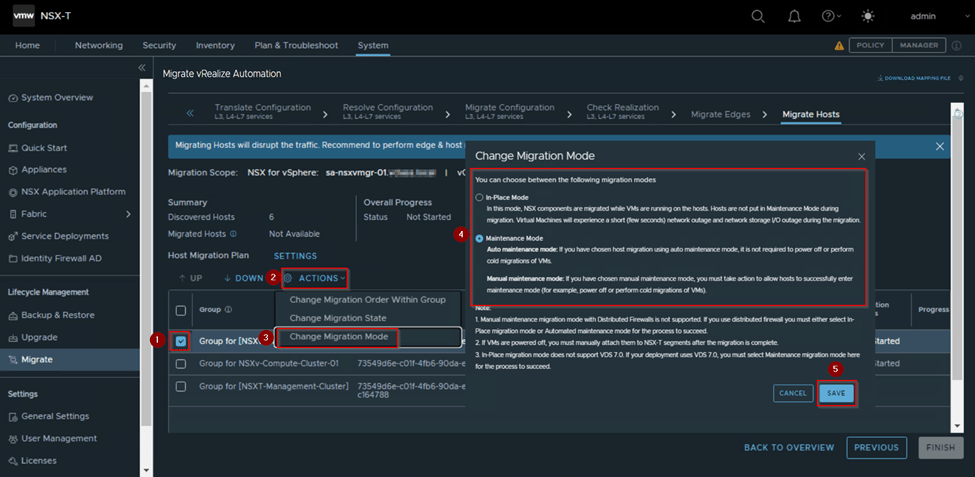
Task: Switch to the Networking tab
Action: (x=98, y=46)
